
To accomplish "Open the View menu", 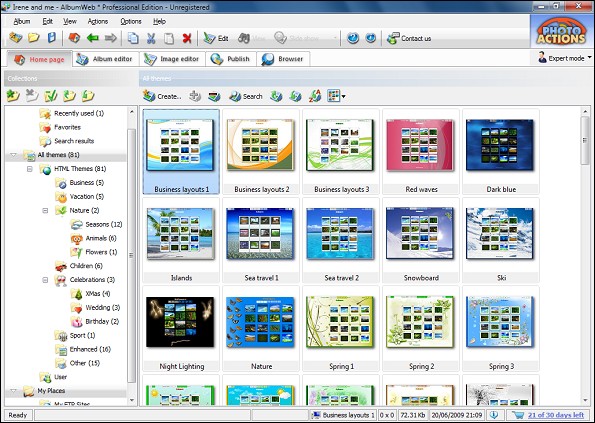I will [x=70, y=21].
